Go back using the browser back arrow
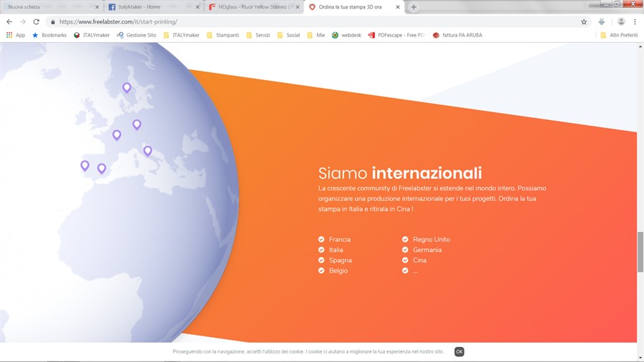The image size is (644, 362). 9,21
